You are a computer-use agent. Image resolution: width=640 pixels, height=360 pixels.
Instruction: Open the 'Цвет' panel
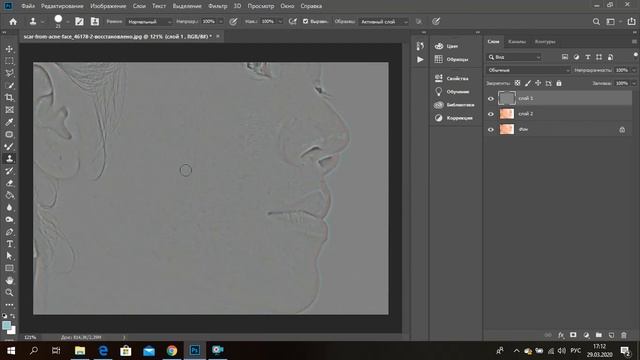pyautogui.click(x=452, y=46)
